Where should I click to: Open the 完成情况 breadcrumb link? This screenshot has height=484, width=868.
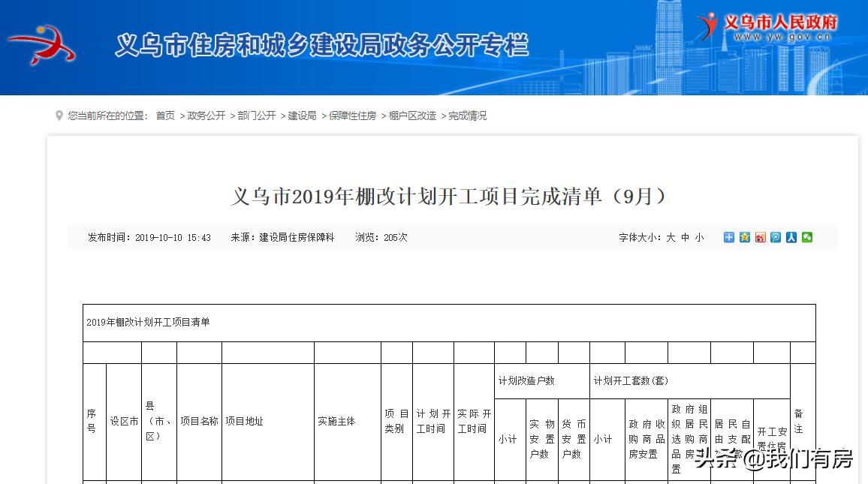[x=466, y=116]
